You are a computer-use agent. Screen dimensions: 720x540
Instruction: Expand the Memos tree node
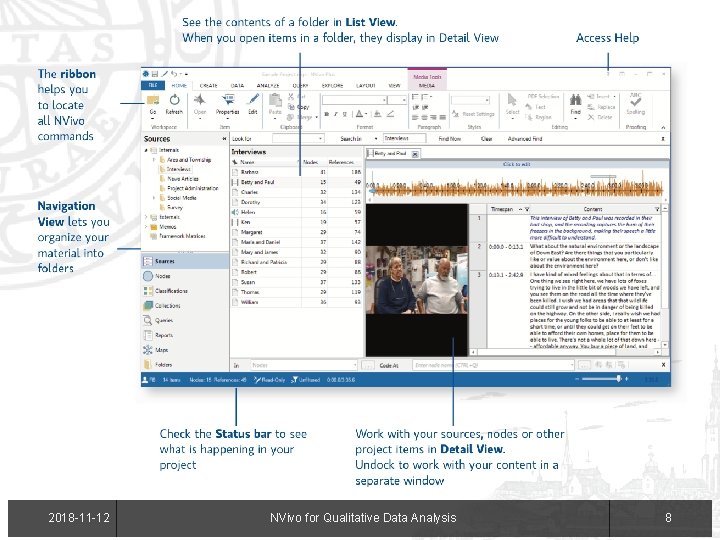coord(146,226)
